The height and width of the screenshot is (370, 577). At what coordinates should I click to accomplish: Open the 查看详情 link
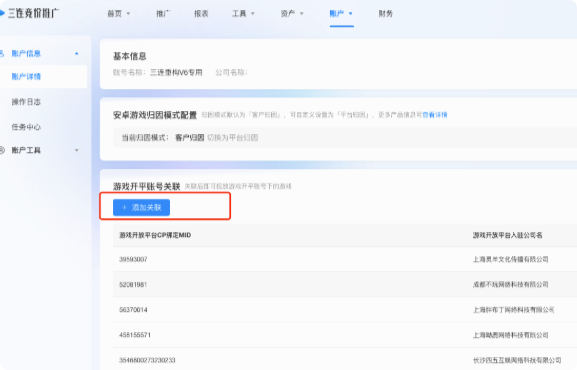(x=435, y=115)
